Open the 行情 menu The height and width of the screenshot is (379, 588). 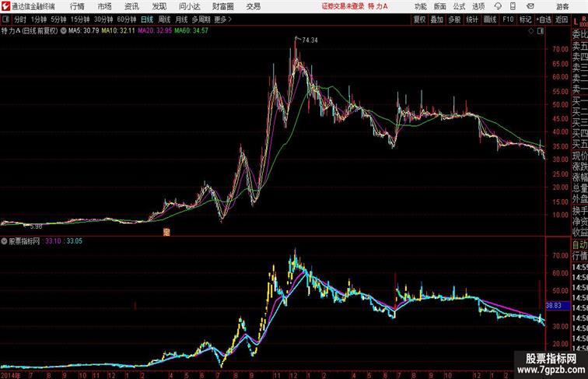(77, 6)
